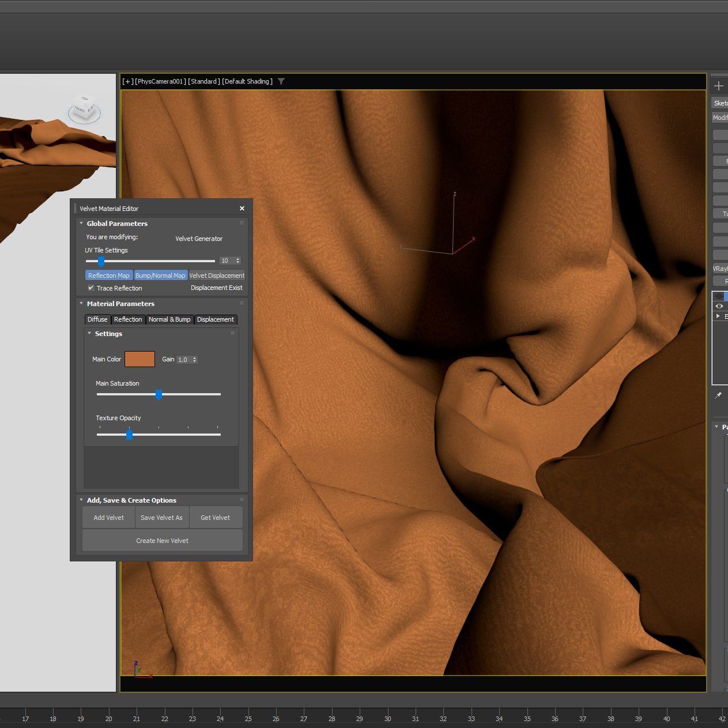Click the Displacement Exist status text

point(217,288)
